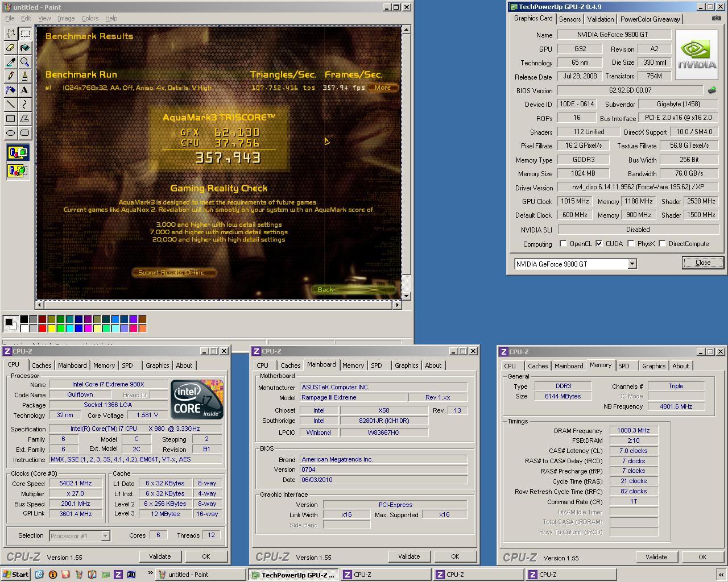Select the Pencil tool in Paint

point(11,76)
